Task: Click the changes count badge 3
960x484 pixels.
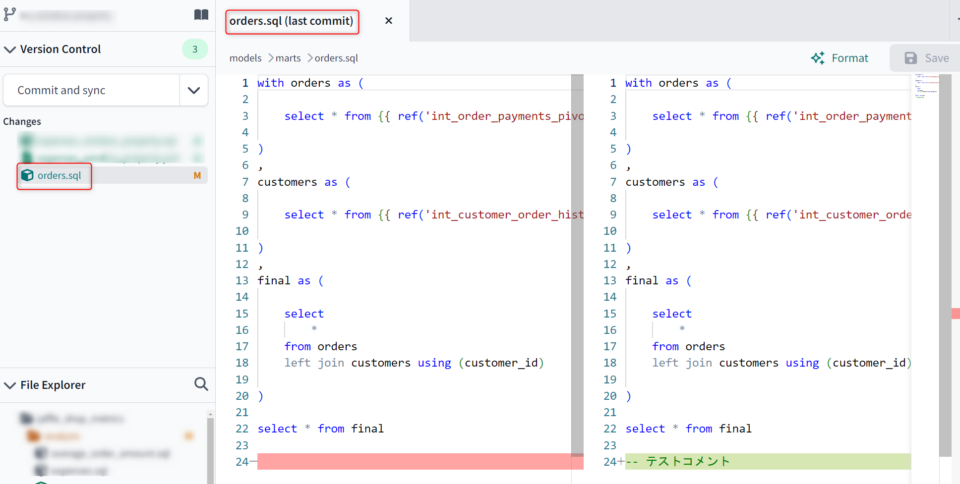Action: click(x=195, y=50)
